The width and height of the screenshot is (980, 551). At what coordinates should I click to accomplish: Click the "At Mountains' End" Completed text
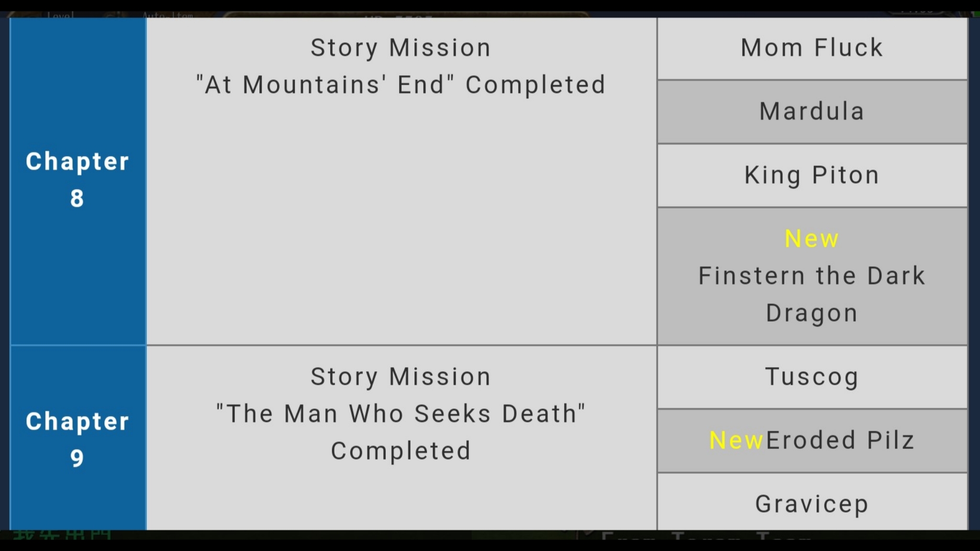401,85
